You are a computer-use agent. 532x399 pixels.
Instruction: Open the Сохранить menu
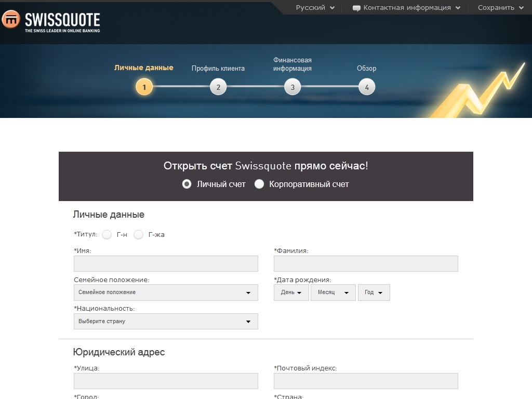[x=500, y=8]
